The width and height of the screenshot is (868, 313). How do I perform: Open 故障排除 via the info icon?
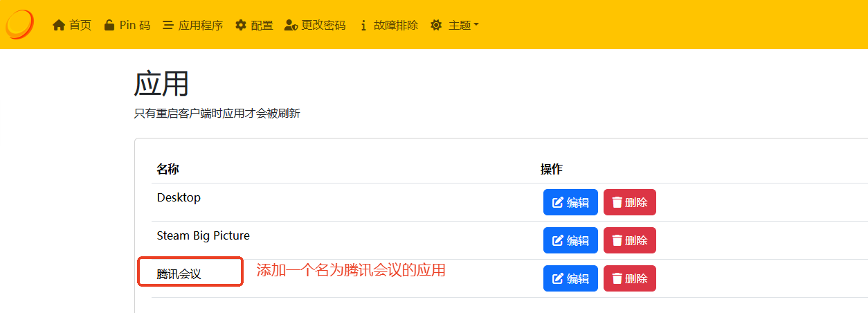click(x=363, y=26)
